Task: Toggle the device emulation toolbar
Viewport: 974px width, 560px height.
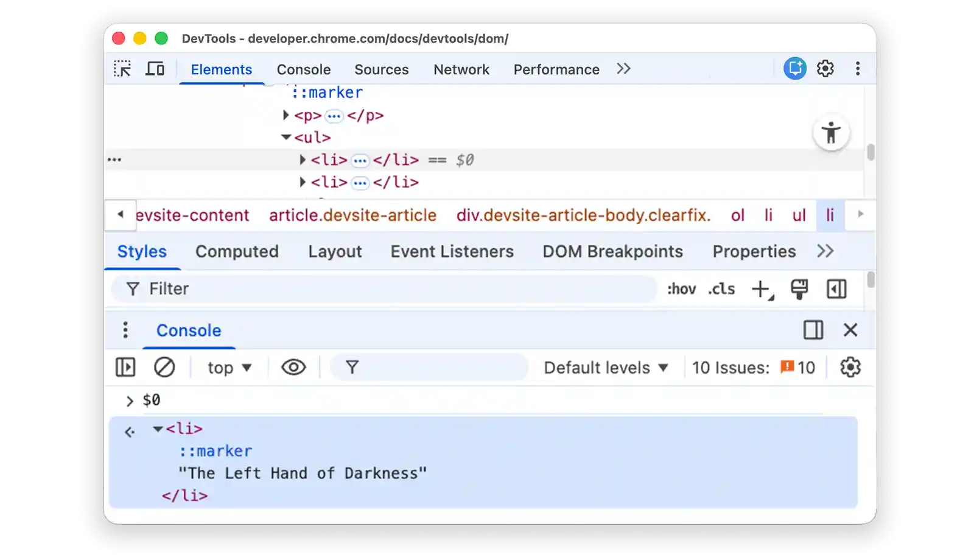Action: pos(155,69)
